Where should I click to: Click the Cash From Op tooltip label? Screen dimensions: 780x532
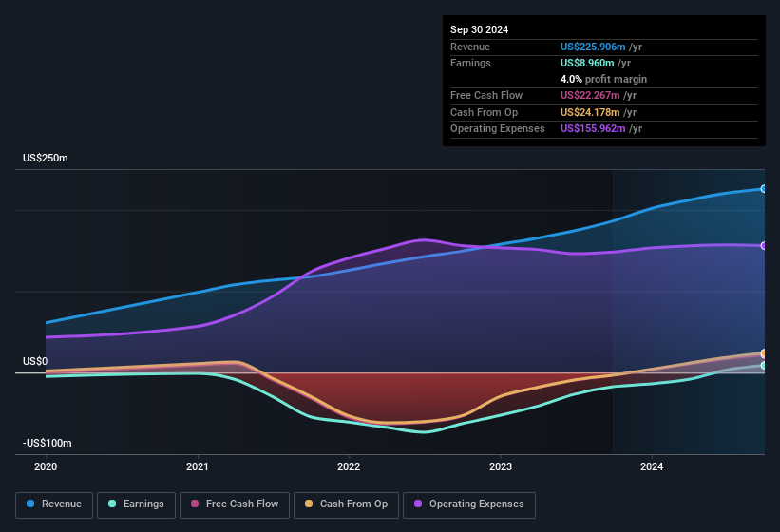(x=484, y=112)
